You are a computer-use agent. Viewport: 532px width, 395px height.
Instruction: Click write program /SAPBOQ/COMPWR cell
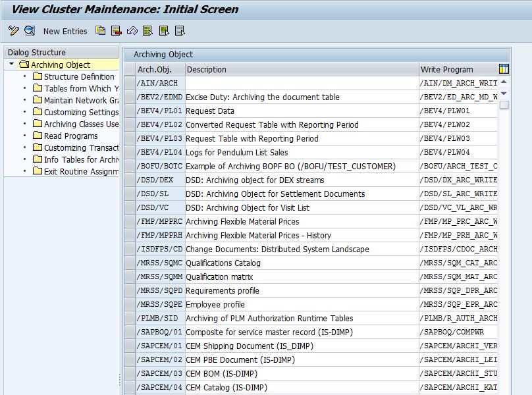[x=458, y=332]
